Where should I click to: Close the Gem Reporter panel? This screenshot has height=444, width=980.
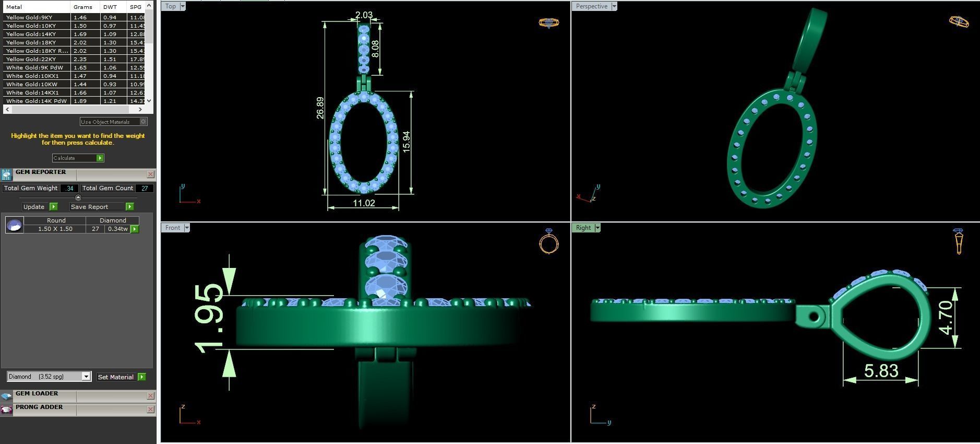150,174
